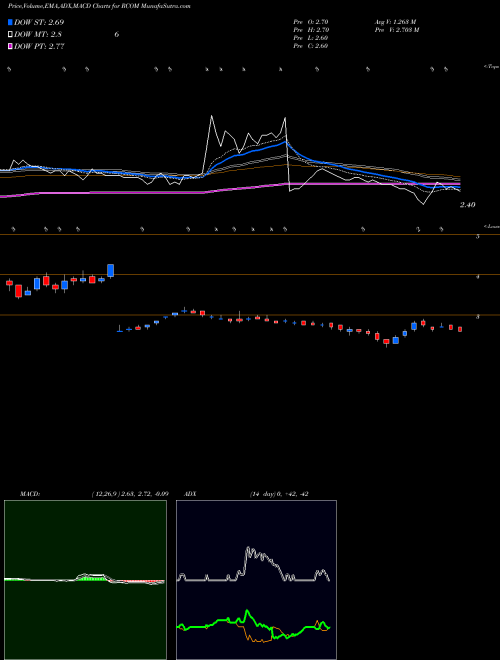Click the ADX parameters '(14 day) 6, +42, -42'
The width and height of the screenshot is (500, 660).
click(279, 494)
